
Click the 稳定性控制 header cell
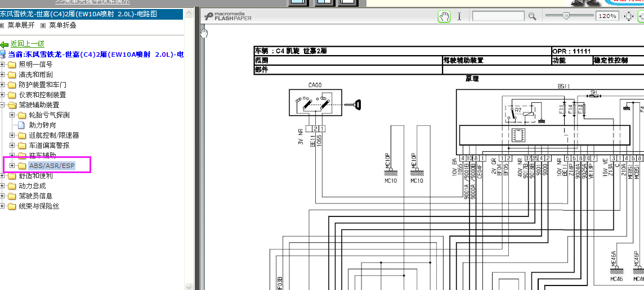(x=618, y=60)
